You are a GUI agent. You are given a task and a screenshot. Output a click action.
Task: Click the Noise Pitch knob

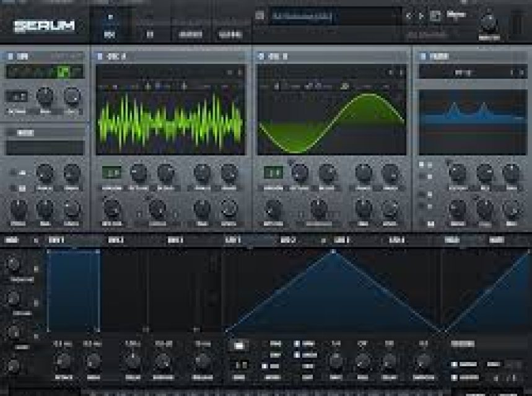[19, 208]
